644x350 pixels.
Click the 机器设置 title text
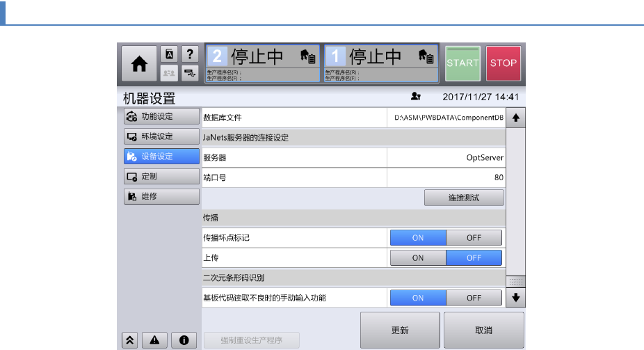(x=149, y=99)
